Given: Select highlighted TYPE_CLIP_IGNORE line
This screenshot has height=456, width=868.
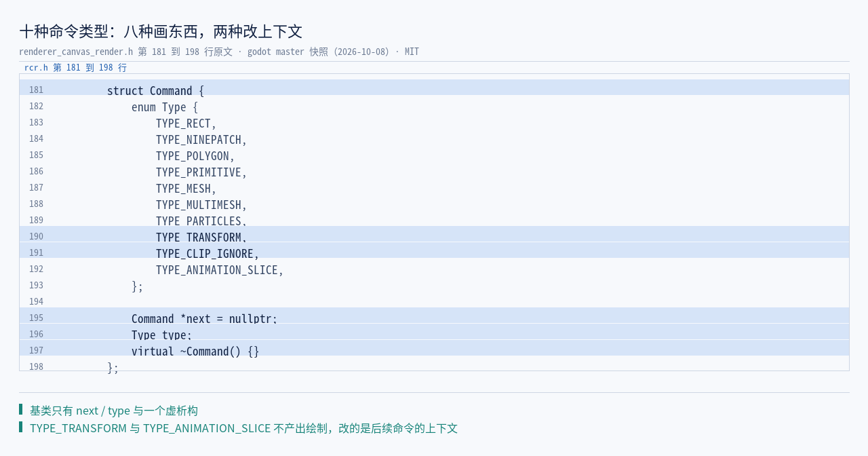Looking at the screenshot, I should coord(434,250).
